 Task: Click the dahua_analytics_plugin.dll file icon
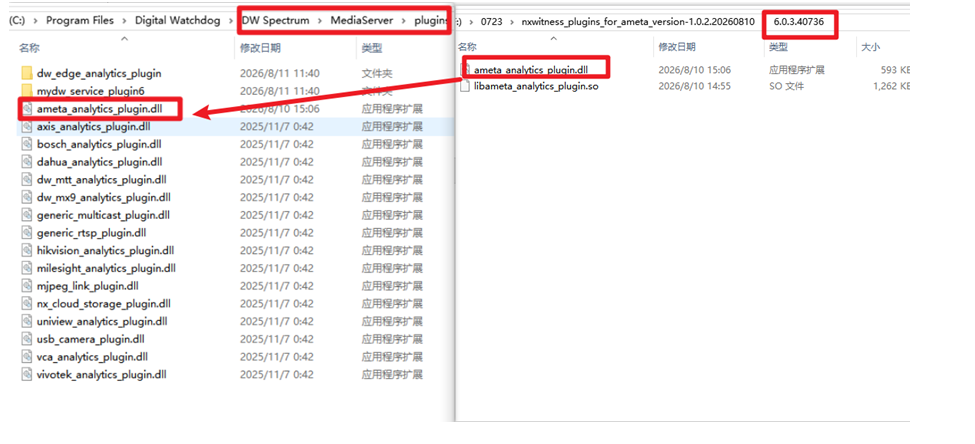(x=26, y=162)
